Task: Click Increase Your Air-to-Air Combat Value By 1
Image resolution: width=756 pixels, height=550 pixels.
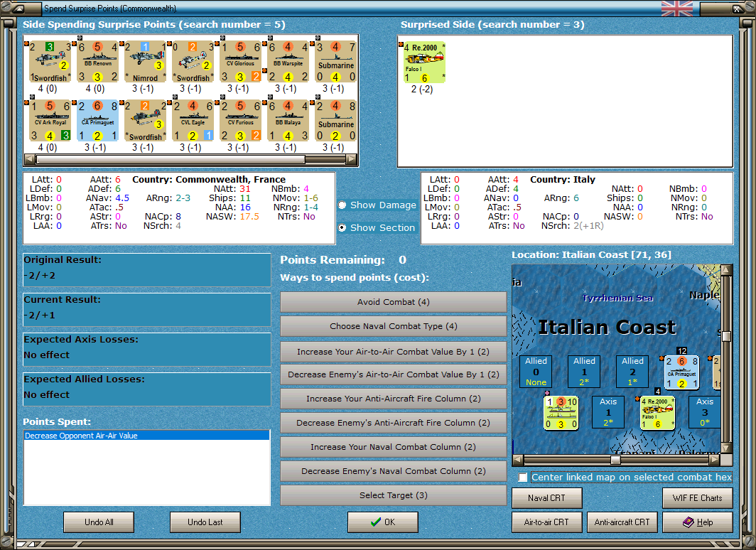Action: (393, 352)
